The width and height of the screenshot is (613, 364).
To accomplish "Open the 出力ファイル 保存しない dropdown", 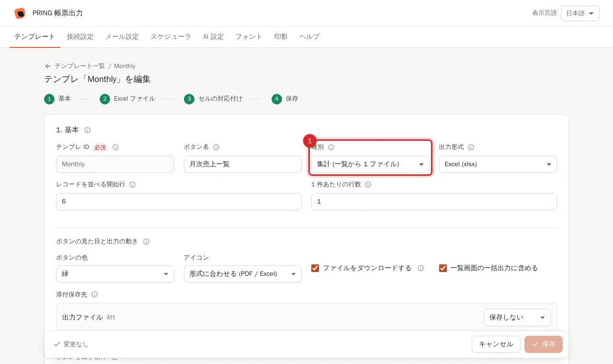I will tap(517, 318).
